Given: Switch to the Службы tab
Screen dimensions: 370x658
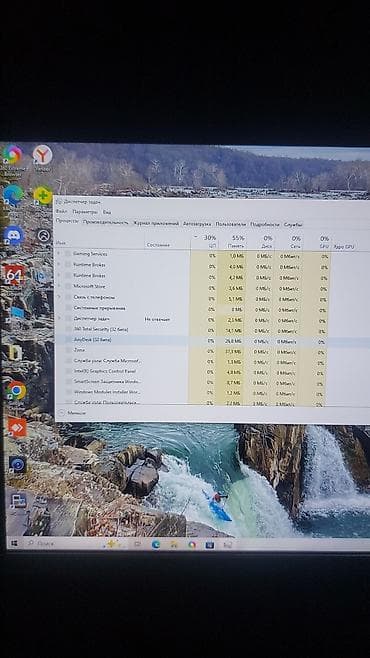Looking at the screenshot, I should [x=293, y=225].
